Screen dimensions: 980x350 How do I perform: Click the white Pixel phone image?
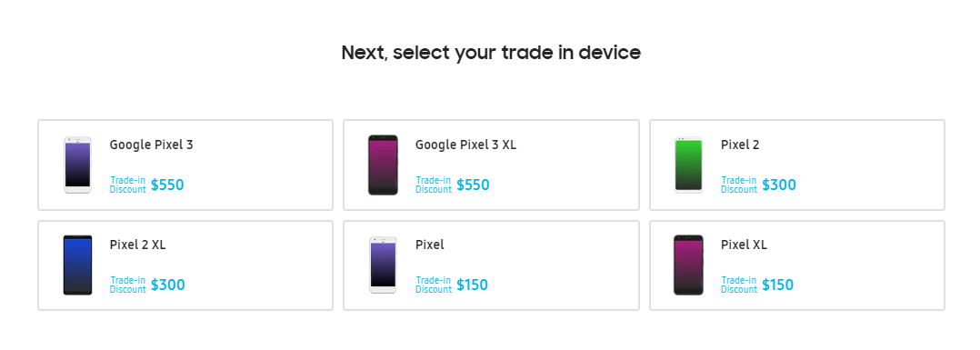pos(383,265)
